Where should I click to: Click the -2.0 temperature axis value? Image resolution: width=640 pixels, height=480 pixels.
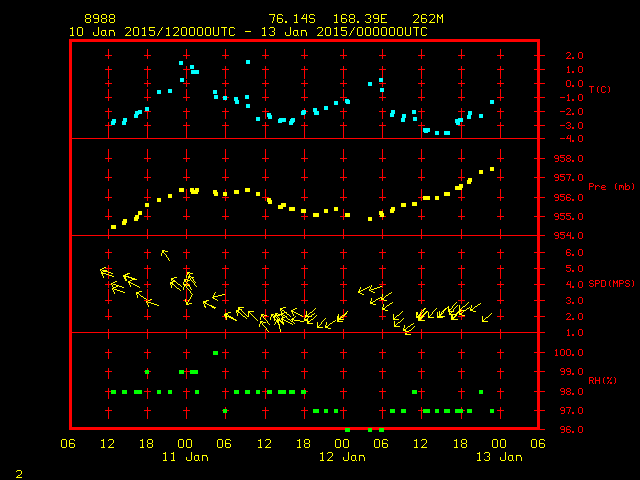(571, 112)
